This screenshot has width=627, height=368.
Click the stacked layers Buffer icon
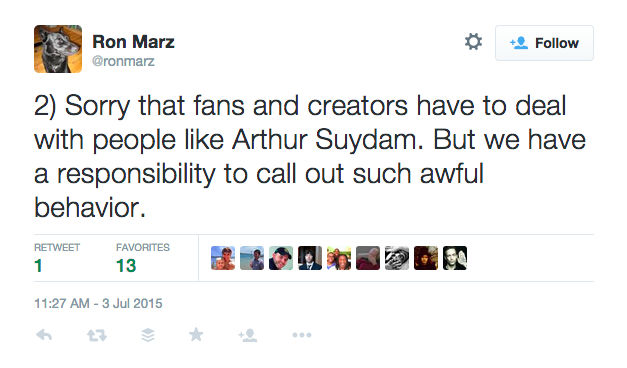(148, 335)
